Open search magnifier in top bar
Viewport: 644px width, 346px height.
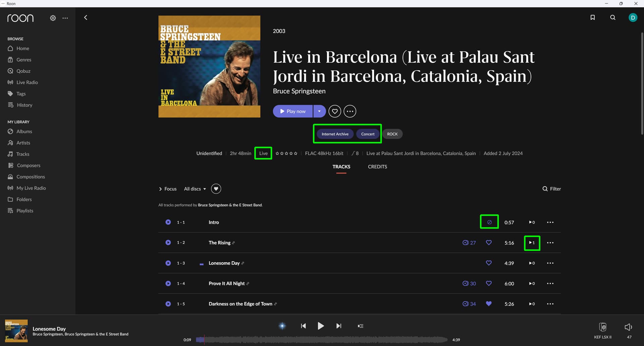(613, 17)
